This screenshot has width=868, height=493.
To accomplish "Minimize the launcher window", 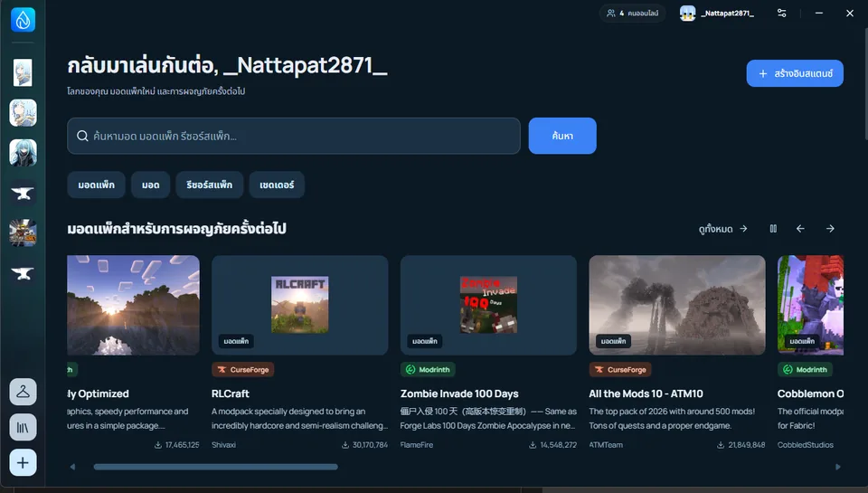I will click(819, 13).
